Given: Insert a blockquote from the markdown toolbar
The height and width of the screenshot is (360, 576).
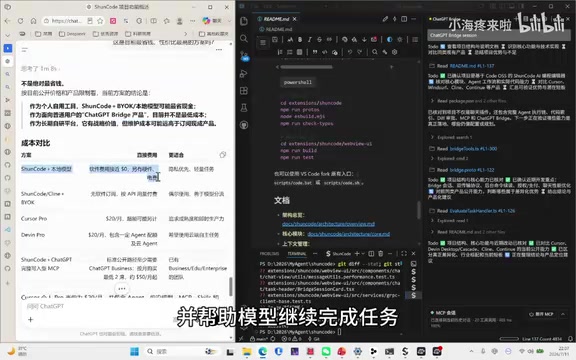Looking at the screenshot, I should (315, 52).
